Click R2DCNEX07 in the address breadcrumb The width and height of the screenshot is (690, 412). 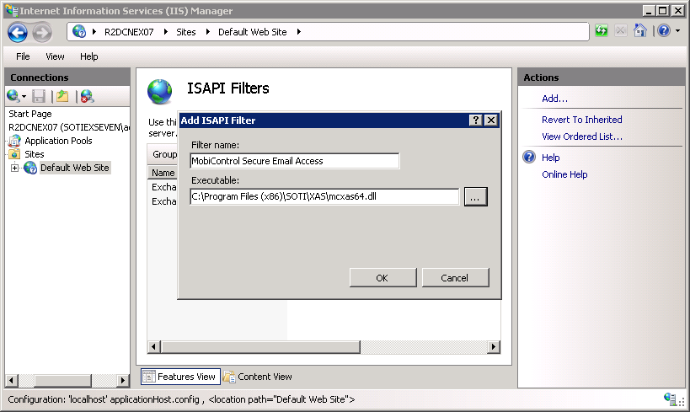[x=129, y=32]
